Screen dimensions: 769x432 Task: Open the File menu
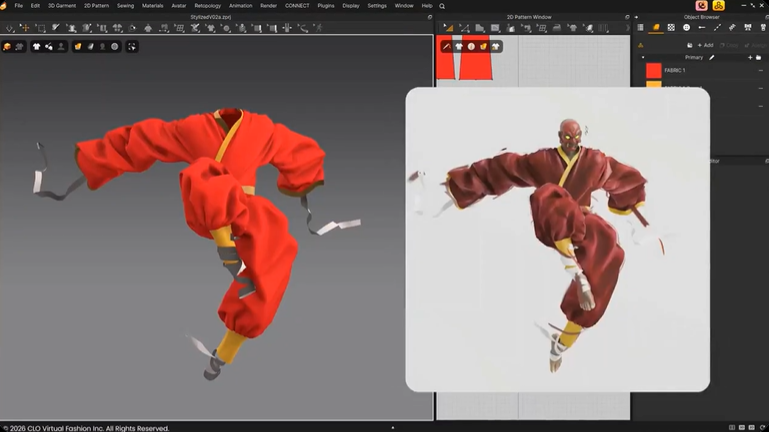click(19, 6)
